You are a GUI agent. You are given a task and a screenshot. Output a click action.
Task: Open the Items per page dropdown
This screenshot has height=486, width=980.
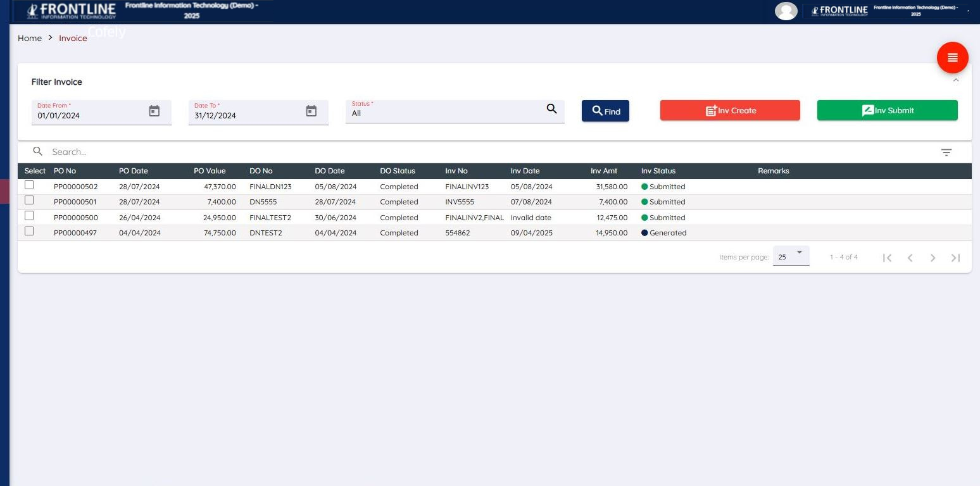790,256
